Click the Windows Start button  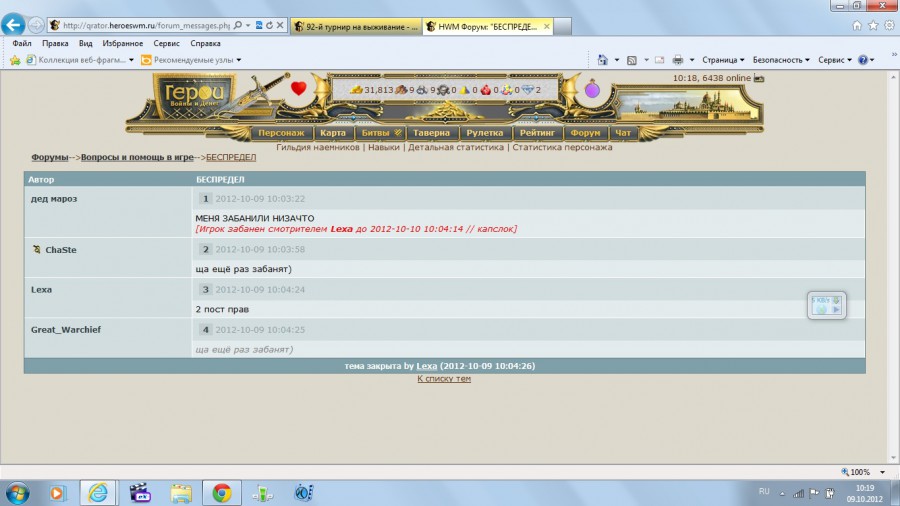[18, 492]
